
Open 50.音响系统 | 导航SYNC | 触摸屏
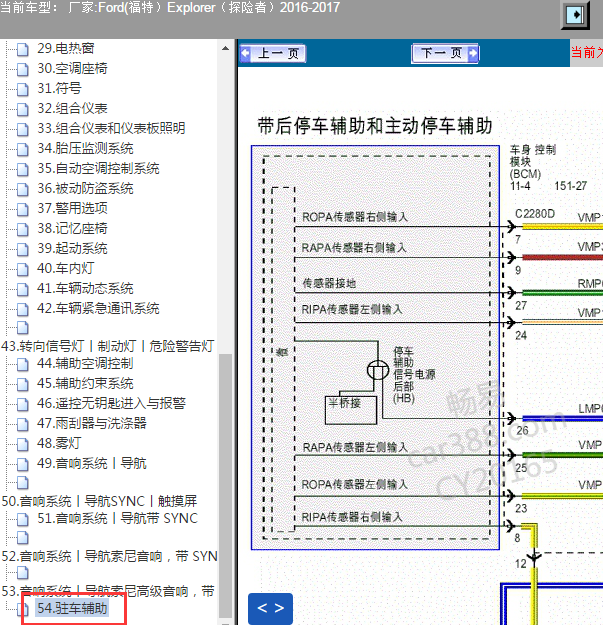[x=99, y=501]
